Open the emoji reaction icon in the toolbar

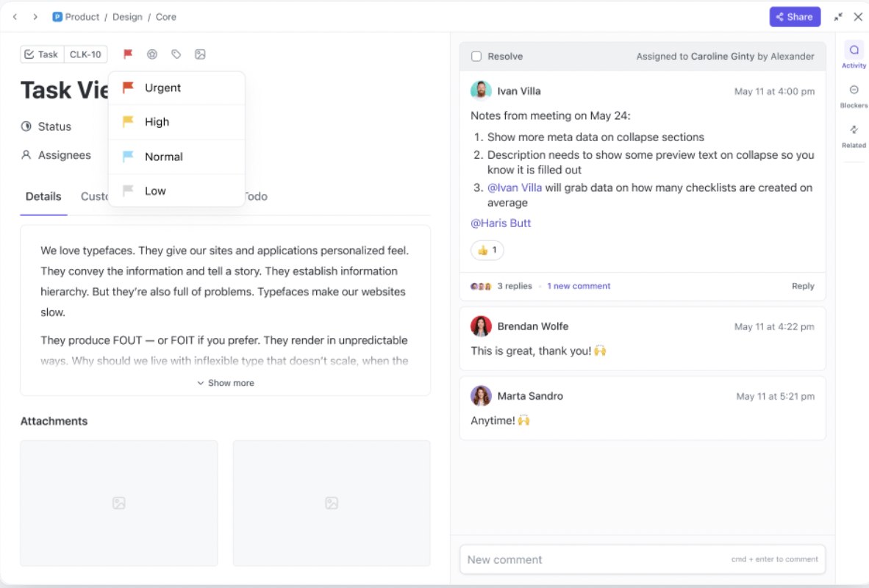pos(151,54)
